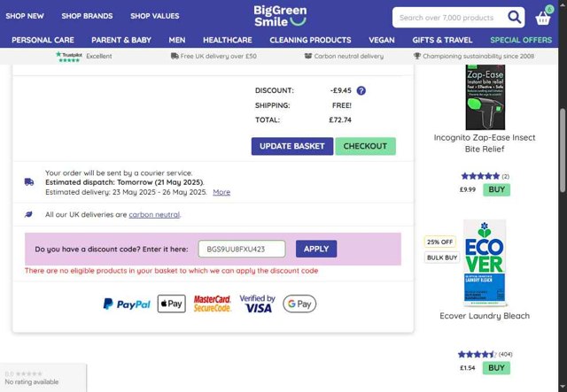Click the No rating available widget
This screenshot has height=392, width=567.
pos(43,378)
